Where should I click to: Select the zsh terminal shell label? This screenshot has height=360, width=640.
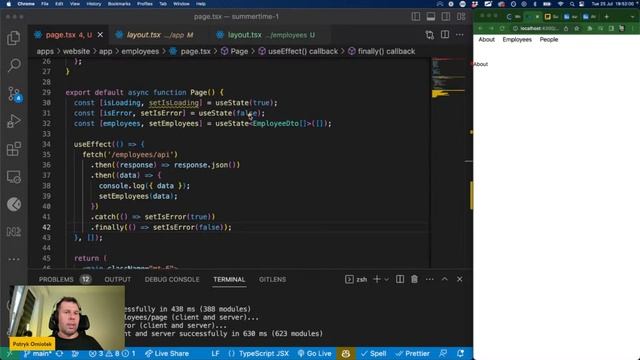[356, 280]
